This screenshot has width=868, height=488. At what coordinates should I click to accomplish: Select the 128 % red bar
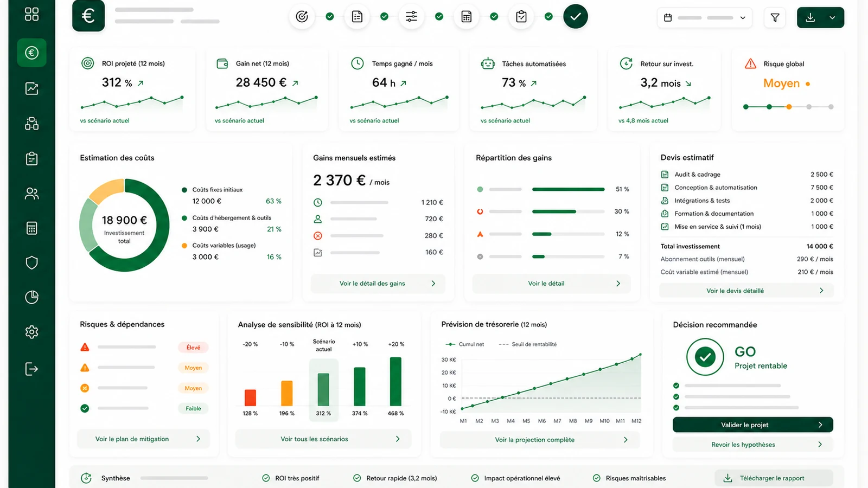coord(250,397)
